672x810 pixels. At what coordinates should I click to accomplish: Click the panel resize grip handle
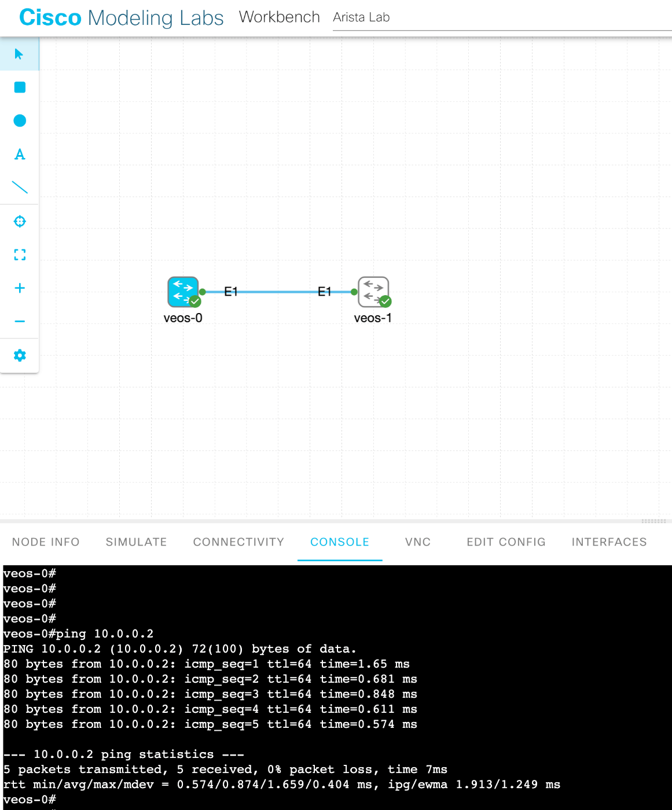point(653,521)
